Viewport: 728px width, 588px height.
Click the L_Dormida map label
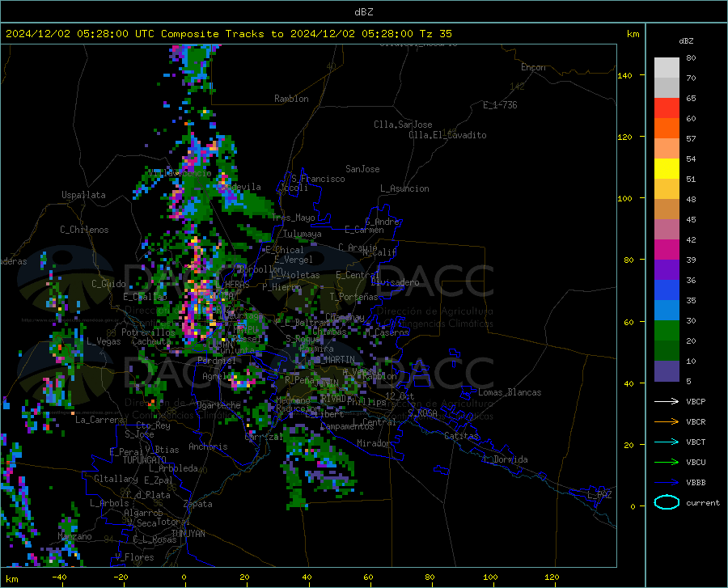click(506, 459)
